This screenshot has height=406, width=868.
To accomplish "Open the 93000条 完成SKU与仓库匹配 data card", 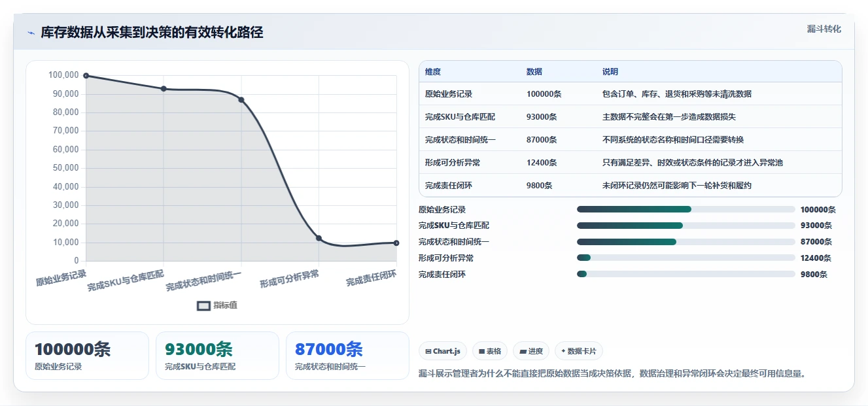I will click(217, 356).
